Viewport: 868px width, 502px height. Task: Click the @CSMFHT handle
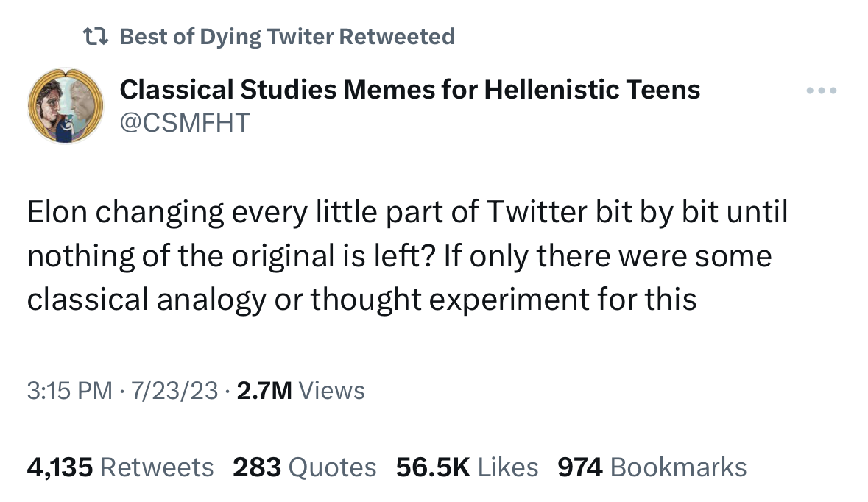click(x=184, y=121)
